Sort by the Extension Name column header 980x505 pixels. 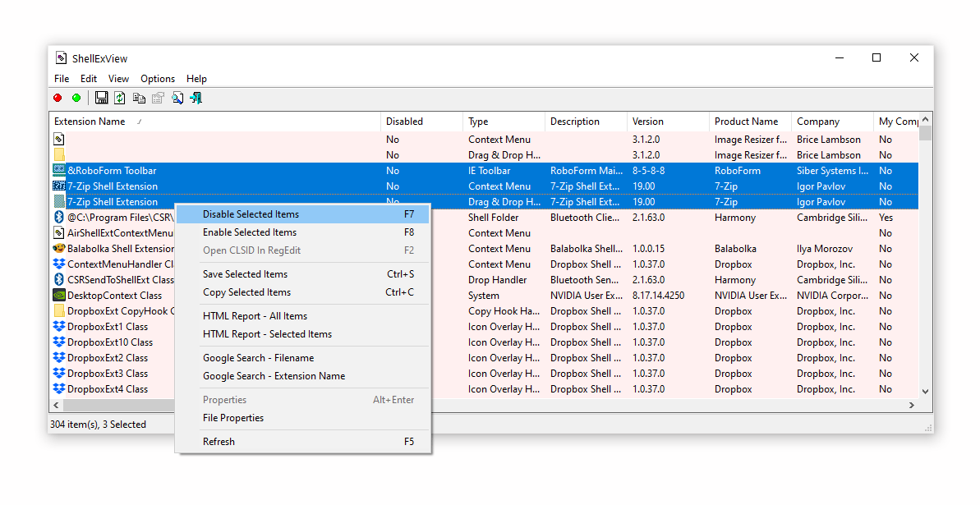tap(215, 122)
